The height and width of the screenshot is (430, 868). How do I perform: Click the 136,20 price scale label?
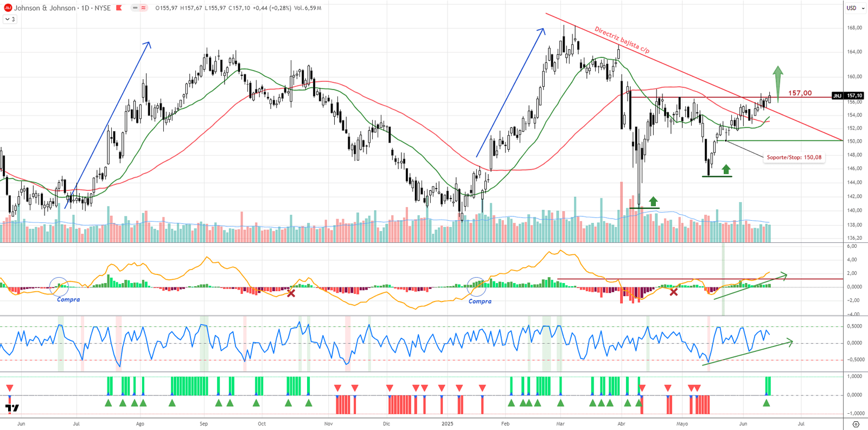pyautogui.click(x=855, y=238)
